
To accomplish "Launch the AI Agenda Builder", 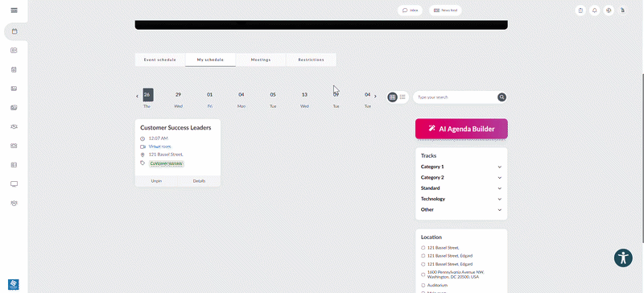I will click(x=461, y=129).
